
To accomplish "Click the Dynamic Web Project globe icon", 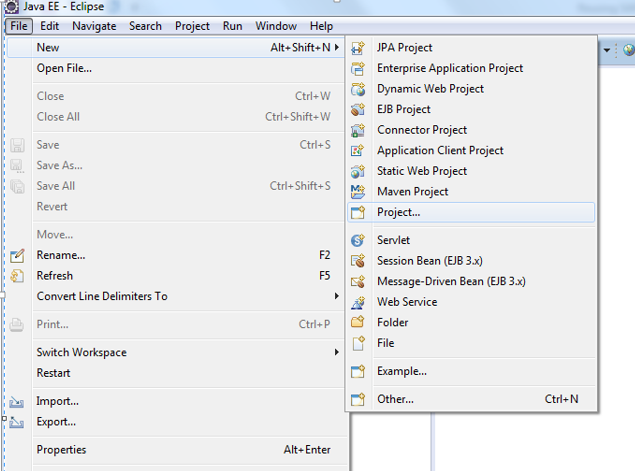I will [x=358, y=89].
